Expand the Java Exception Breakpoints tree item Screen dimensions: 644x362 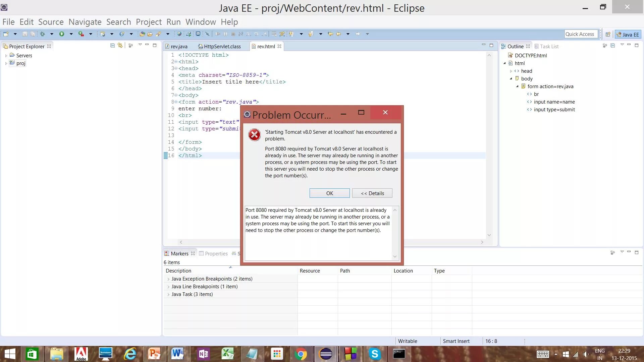tap(168, 279)
